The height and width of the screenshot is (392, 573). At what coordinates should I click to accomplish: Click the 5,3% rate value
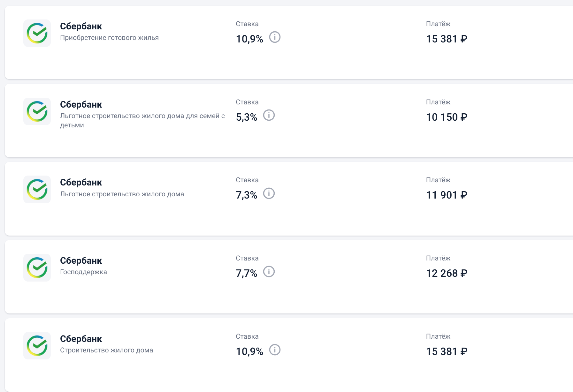tap(246, 117)
